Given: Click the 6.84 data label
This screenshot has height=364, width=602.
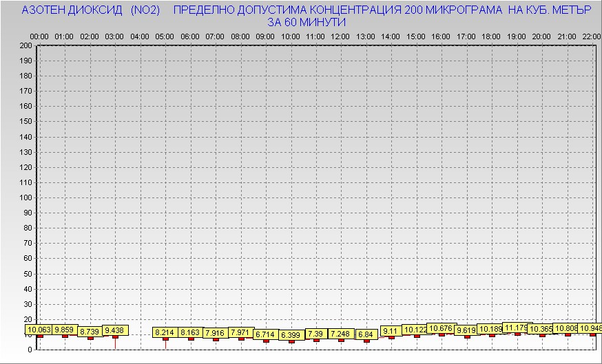Looking at the screenshot, I should pyautogui.click(x=366, y=334).
